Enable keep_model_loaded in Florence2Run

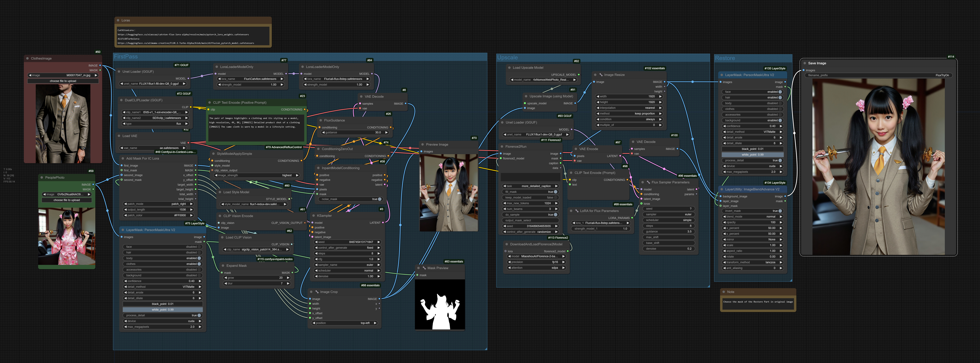click(x=531, y=198)
